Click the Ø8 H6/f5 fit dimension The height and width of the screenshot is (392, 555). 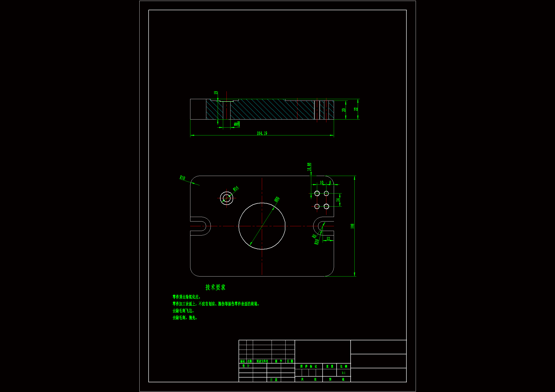pyautogui.click(x=237, y=125)
